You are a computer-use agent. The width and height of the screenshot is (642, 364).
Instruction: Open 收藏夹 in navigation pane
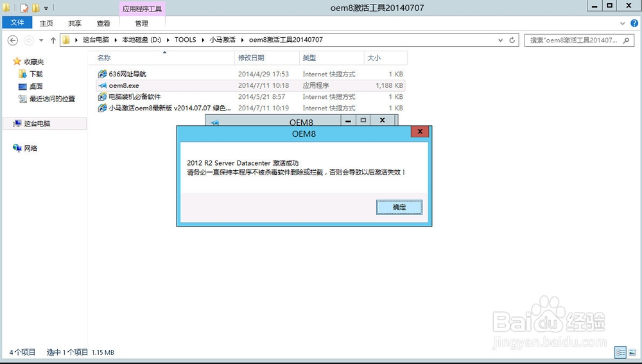coord(33,62)
